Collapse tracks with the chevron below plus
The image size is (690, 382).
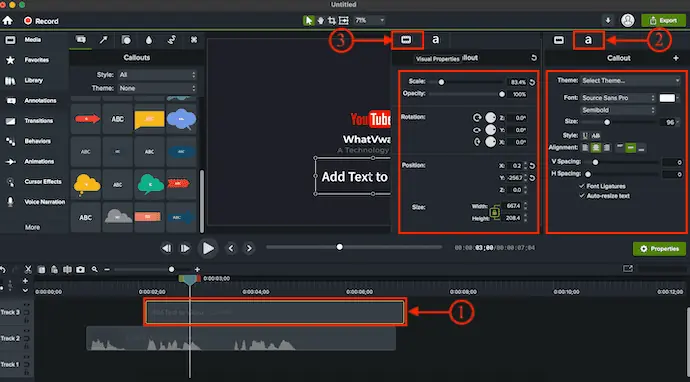(25, 290)
